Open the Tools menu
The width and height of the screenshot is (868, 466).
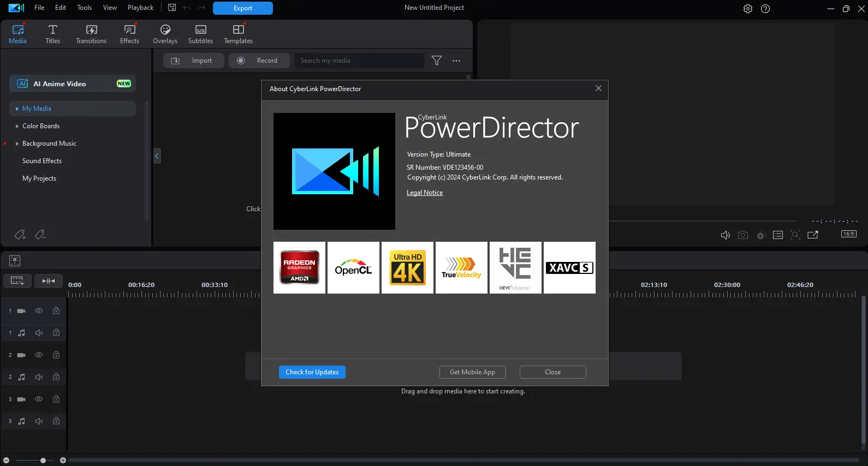(84, 8)
